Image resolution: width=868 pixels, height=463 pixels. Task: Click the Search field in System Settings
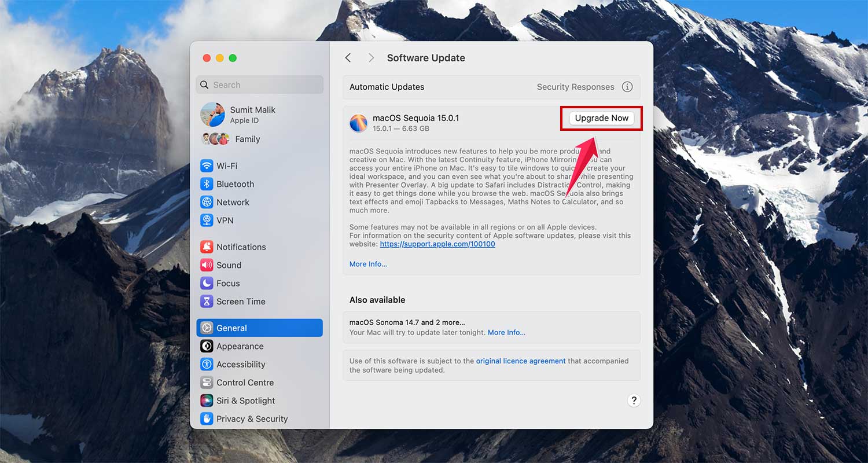[259, 84]
